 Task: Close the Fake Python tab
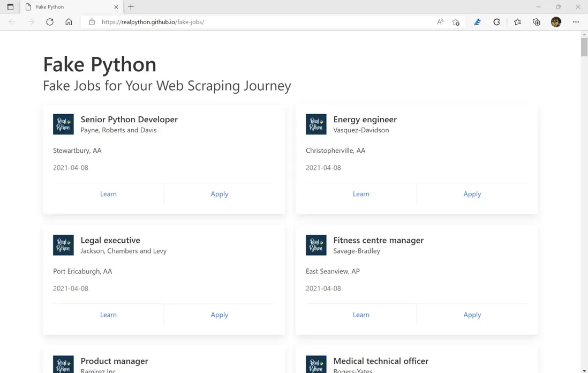click(116, 7)
